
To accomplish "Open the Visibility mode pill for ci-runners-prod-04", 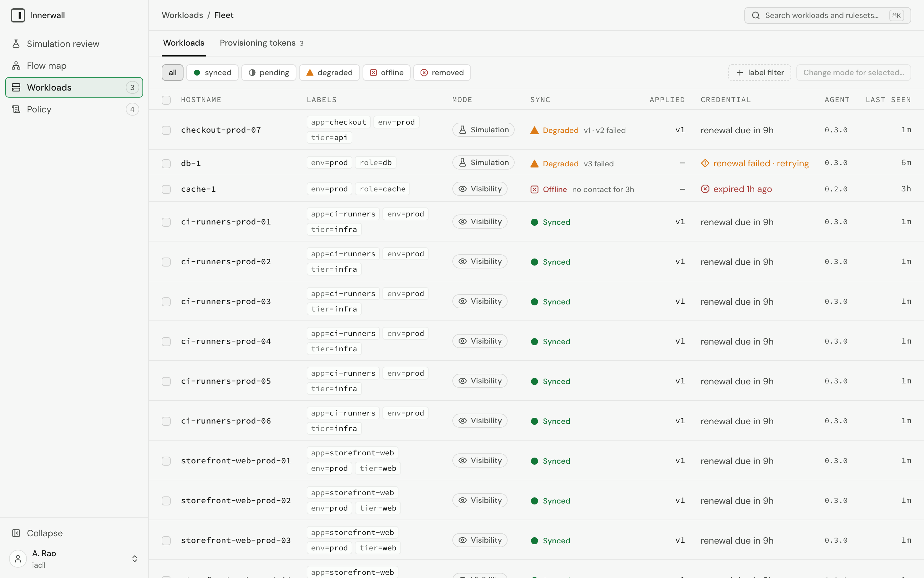I will click(x=480, y=341).
